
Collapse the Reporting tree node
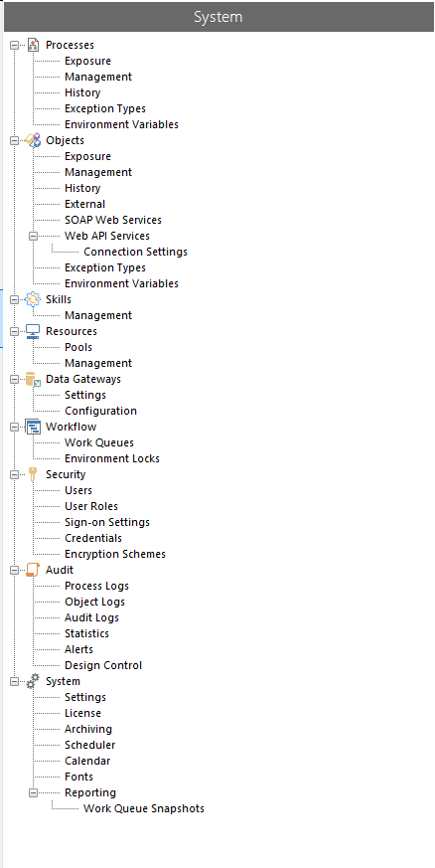(33, 792)
